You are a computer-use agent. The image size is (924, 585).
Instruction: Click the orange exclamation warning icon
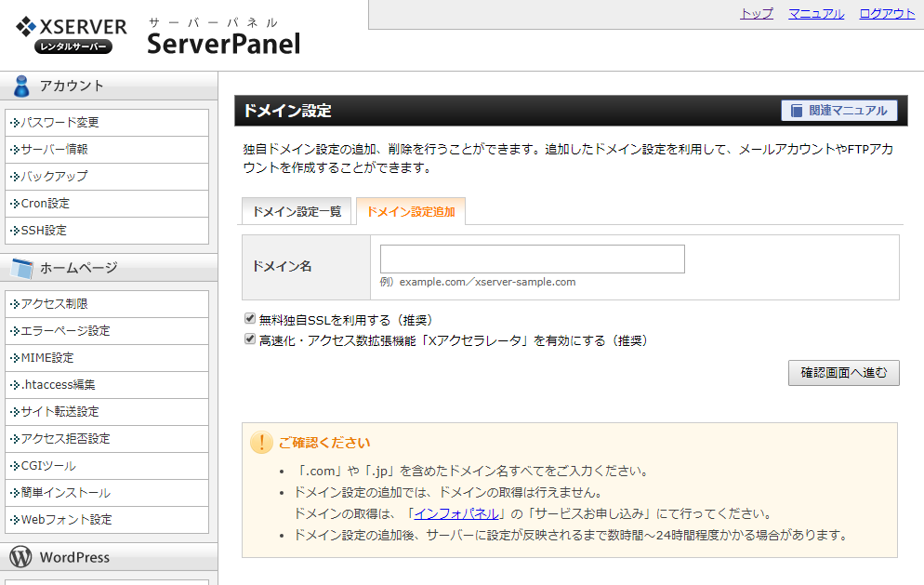(x=261, y=443)
